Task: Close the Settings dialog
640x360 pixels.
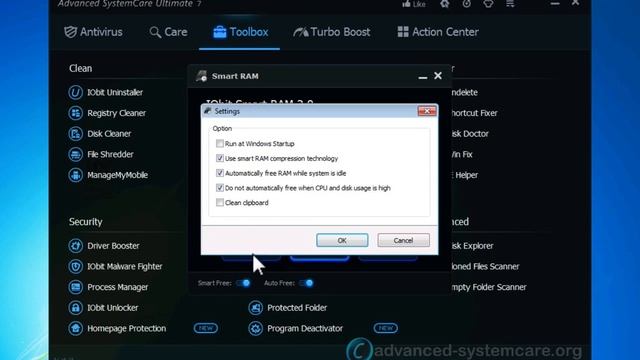Action: 427,111
